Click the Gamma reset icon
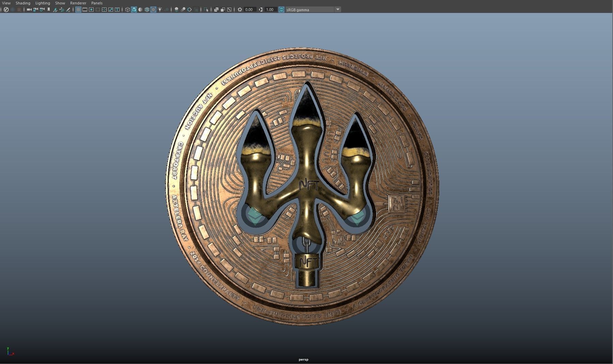This screenshot has height=364, width=613. click(x=261, y=10)
